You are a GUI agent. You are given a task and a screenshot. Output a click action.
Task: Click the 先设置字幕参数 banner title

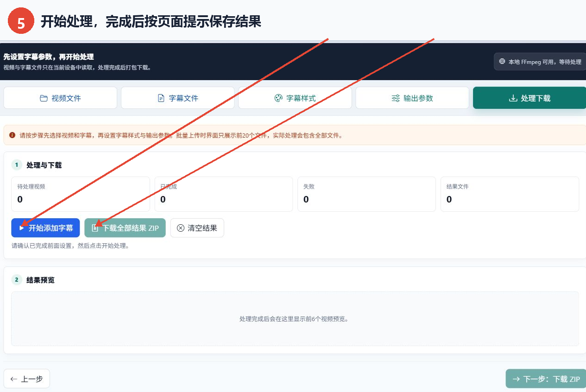click(x=49, y=57)
